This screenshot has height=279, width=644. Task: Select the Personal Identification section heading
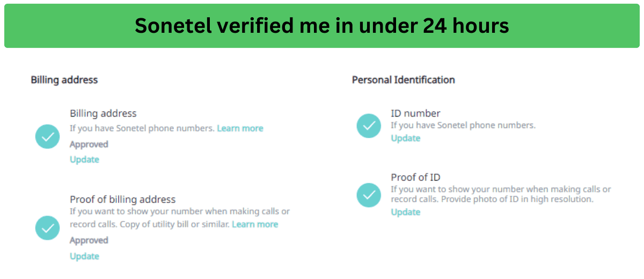(404, 80)
